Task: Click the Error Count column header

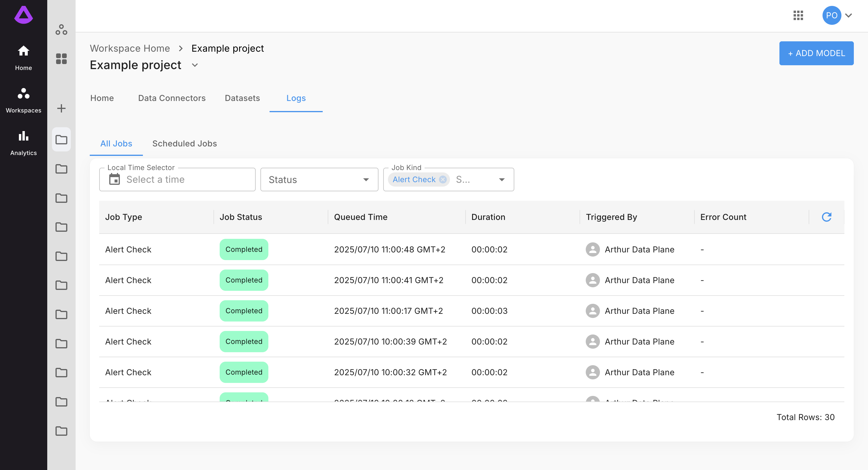Action: coord(723,217)
